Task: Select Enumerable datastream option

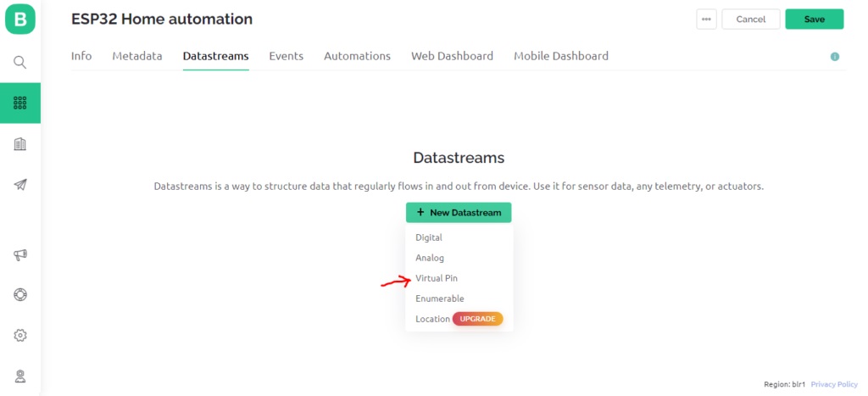Action: pyautogui.click(x=440, y=298)
